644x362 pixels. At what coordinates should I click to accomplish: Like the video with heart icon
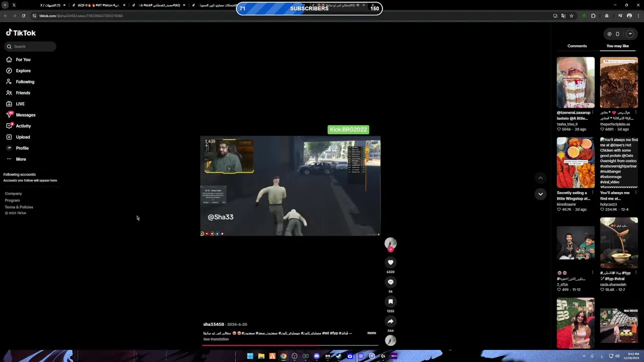tap(390, 262)
